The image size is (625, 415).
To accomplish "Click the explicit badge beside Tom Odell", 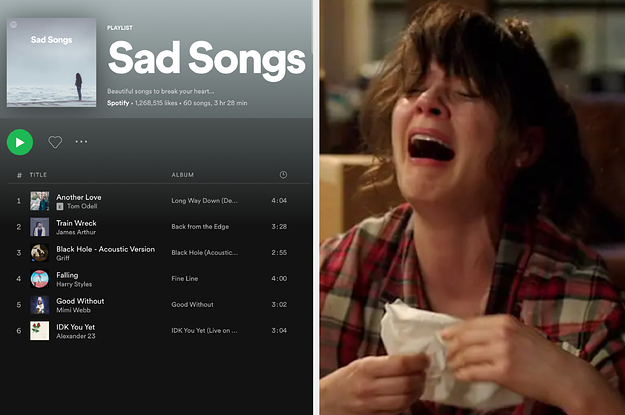I will 60,206.
